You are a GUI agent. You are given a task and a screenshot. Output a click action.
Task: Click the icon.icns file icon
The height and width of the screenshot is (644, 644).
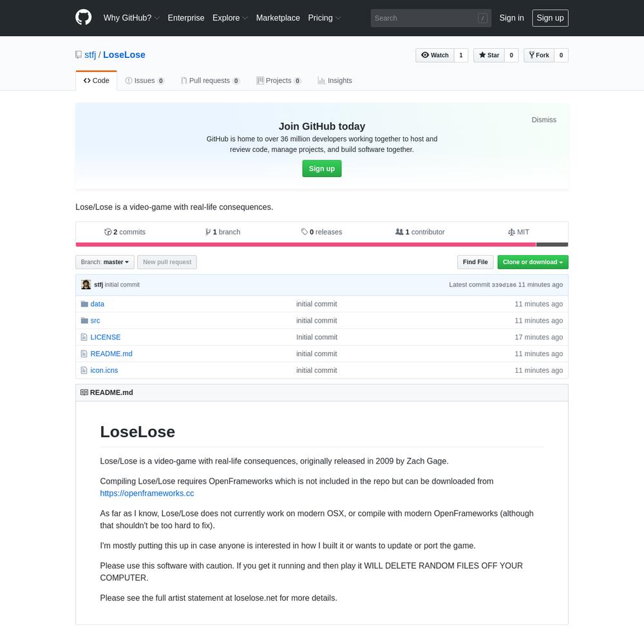(84, 370)
